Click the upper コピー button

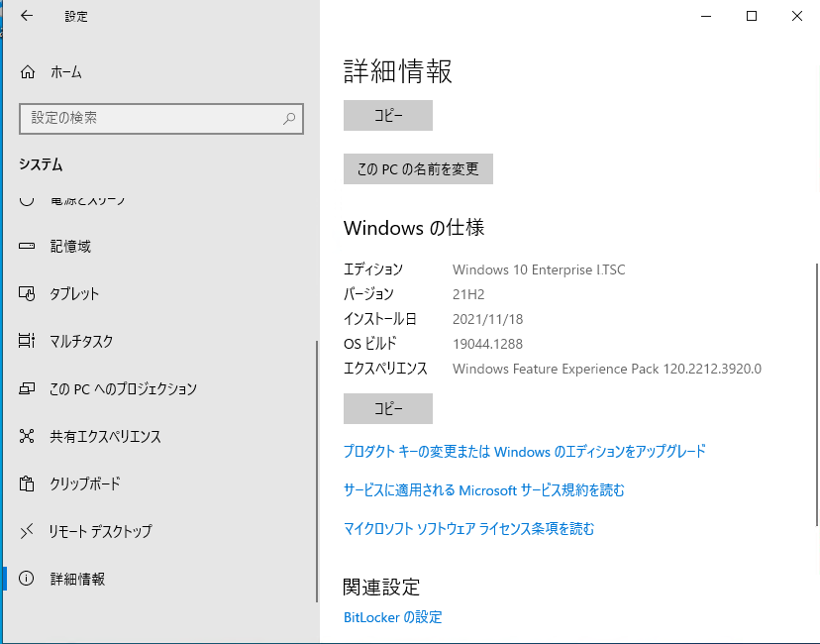388,115
